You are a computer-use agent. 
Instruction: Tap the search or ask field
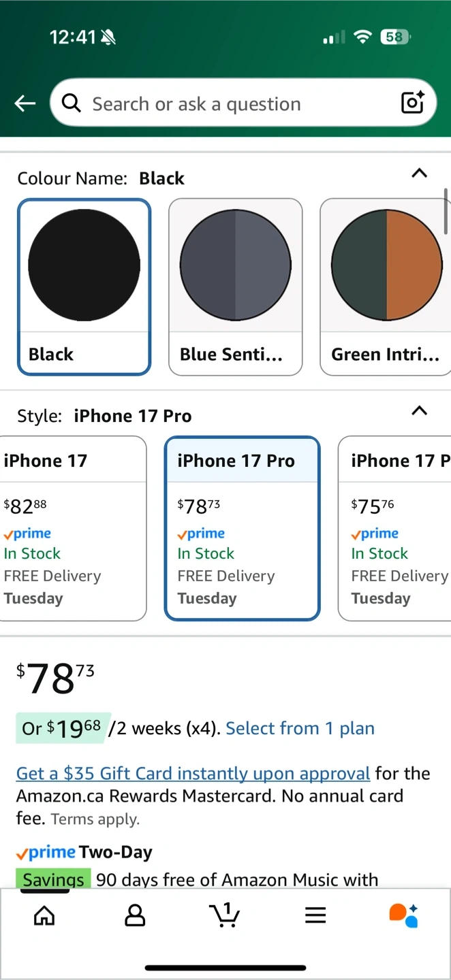232,103
